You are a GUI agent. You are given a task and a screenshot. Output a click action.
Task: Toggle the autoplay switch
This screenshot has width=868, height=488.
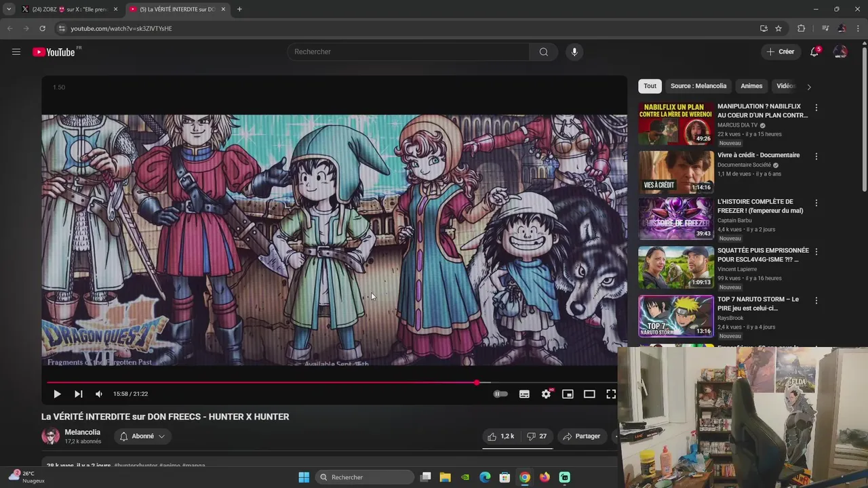[500, 394]
